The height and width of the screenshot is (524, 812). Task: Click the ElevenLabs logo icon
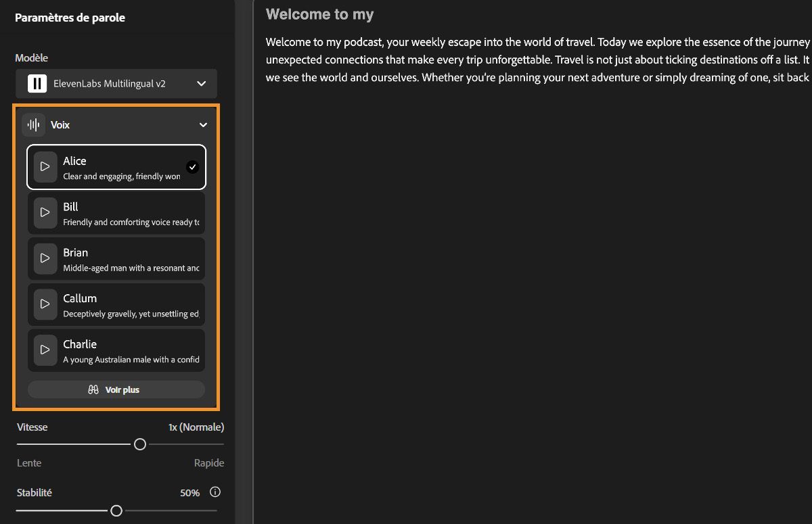pos(37,84)
